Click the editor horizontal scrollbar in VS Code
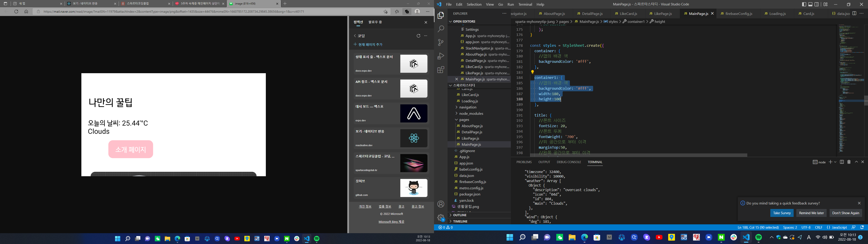Image resolution: width=868 pixels, height=244 pixels. pyautogui.click(x=639, y=155)
